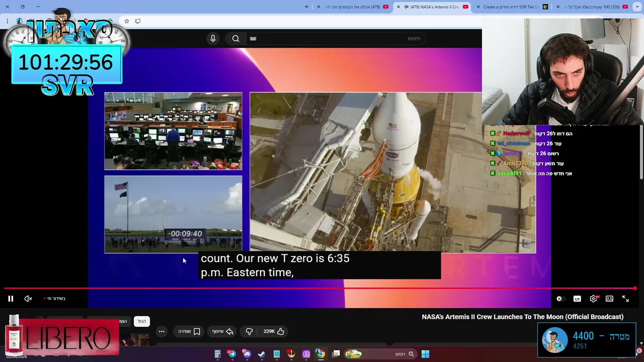The height and width of the screenshot is (362, 644).
Task: Select the הכול filter chip
Action: point(142,321)
